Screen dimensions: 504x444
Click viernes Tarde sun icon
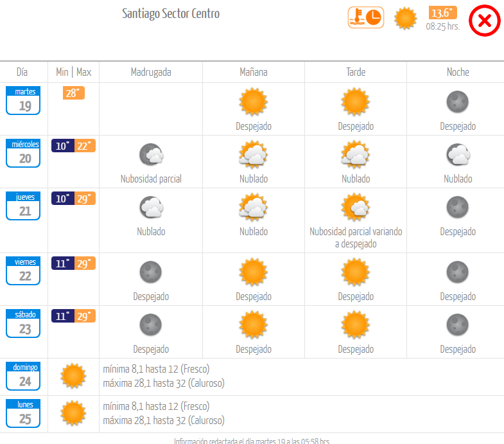point(356,272)
